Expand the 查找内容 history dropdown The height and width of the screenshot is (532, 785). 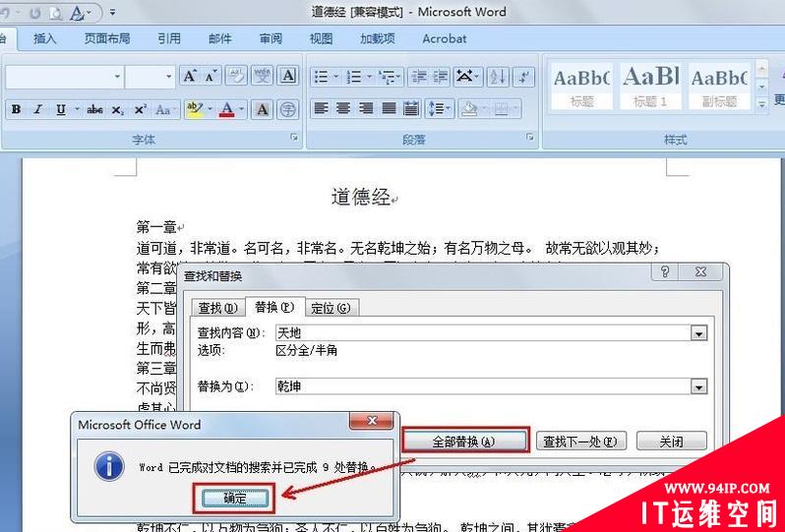698,333
